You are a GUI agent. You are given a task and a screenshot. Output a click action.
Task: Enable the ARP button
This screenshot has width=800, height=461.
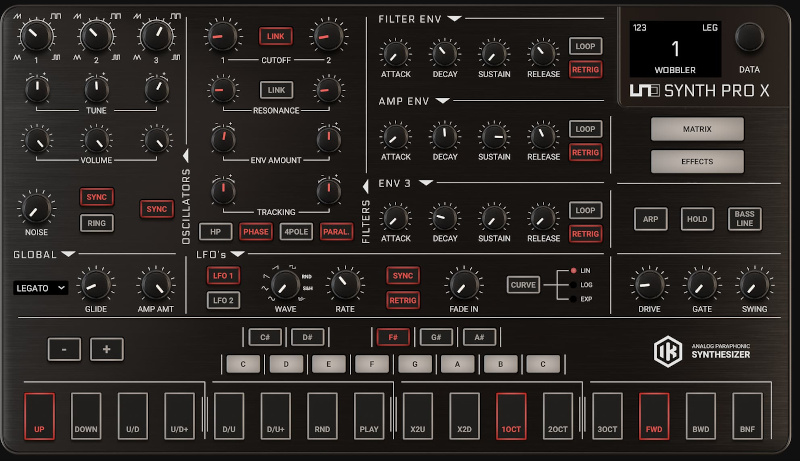pyautogui.click(x=650, y=219)
